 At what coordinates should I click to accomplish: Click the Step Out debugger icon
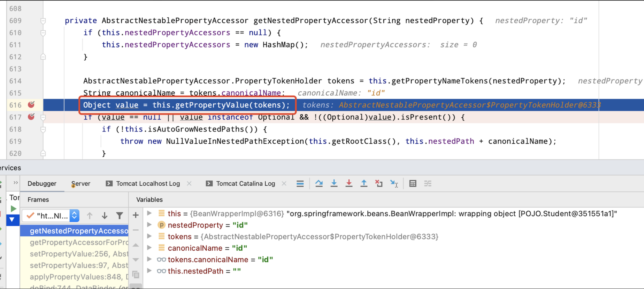coord(364,184)
